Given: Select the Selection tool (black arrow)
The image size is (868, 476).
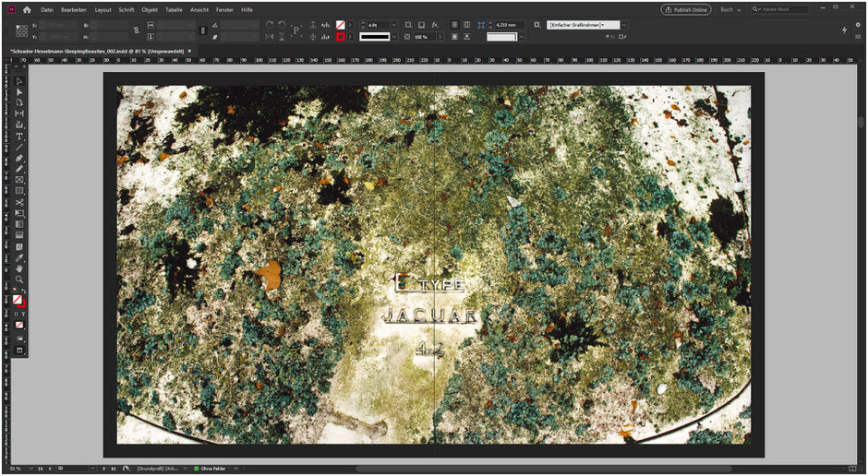Looking at the screenshot, I should click(19, 81).
